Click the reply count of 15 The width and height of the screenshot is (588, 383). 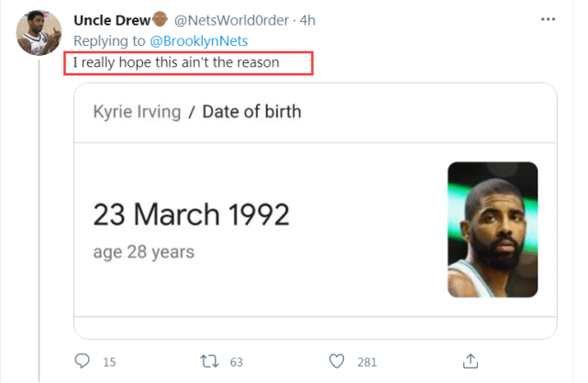[x=109, y=362]
